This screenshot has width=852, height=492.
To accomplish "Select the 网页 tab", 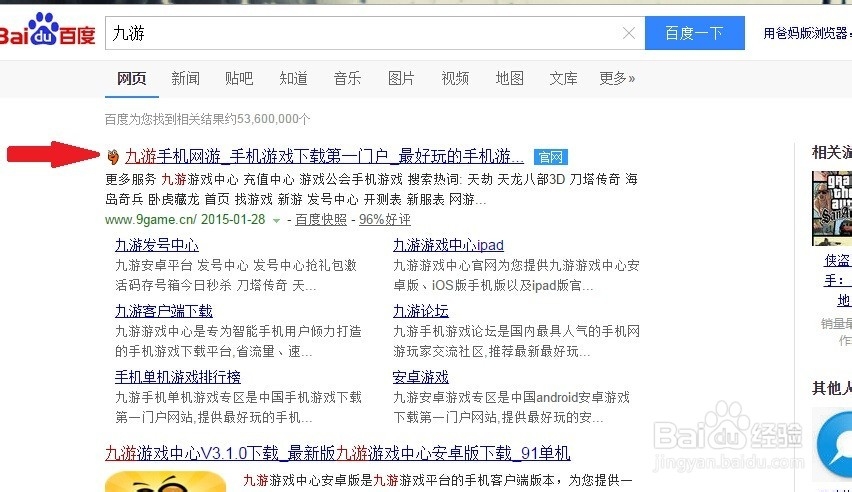I will (x=131, y=78).
